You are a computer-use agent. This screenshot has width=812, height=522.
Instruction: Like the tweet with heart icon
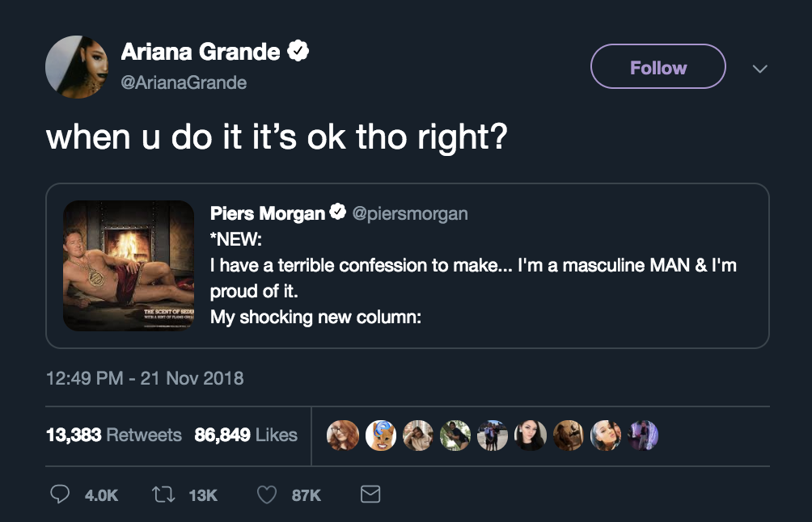point(267,495)
